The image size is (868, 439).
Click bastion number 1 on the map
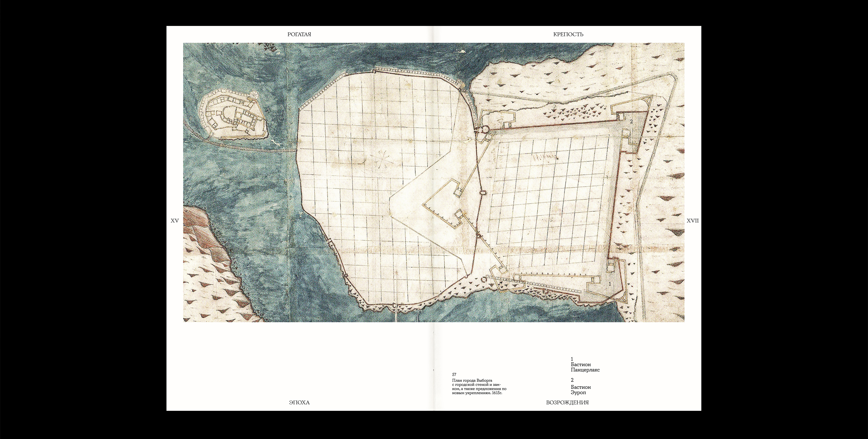point(609,284)
